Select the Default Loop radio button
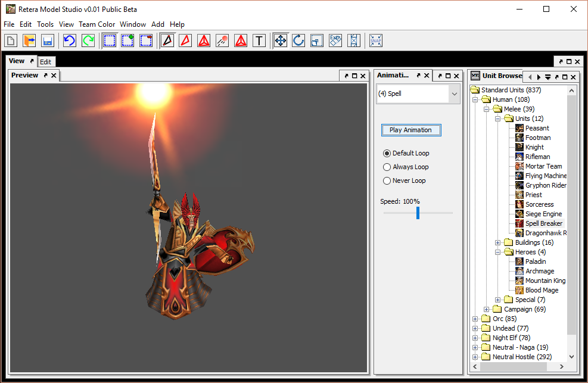 tap(387, 153)
